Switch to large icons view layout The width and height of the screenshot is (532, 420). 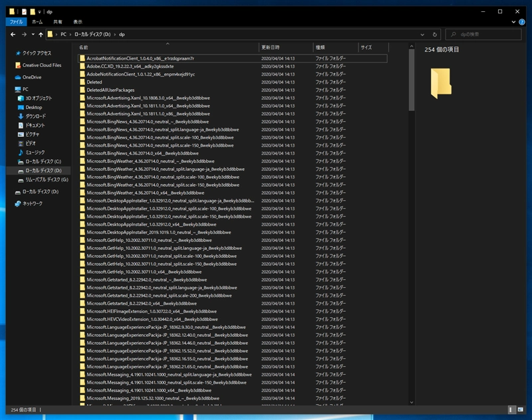[x=521, y=409]
